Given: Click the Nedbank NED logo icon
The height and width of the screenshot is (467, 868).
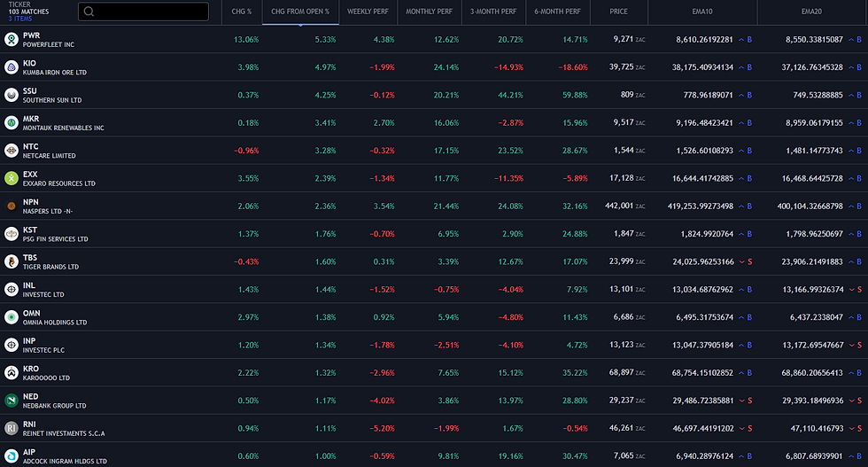Looking at the screenshot, I should tap(11, 401).
